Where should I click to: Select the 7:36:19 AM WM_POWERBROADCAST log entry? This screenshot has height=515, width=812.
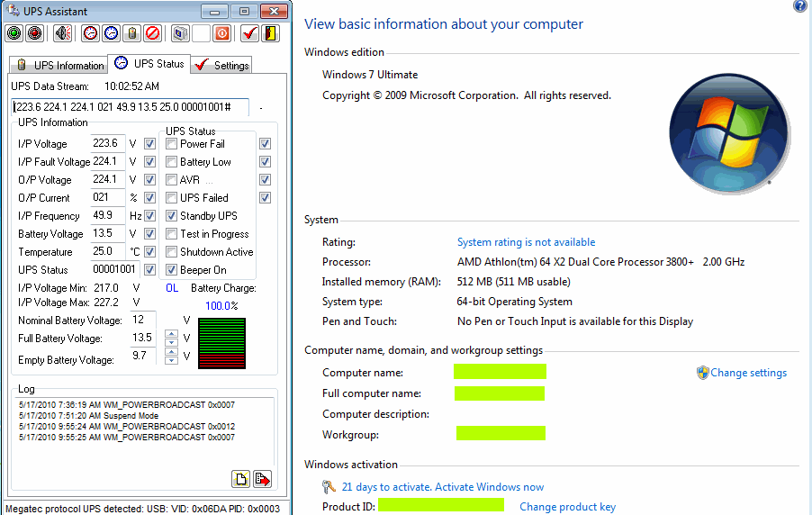tap(127, 404)
